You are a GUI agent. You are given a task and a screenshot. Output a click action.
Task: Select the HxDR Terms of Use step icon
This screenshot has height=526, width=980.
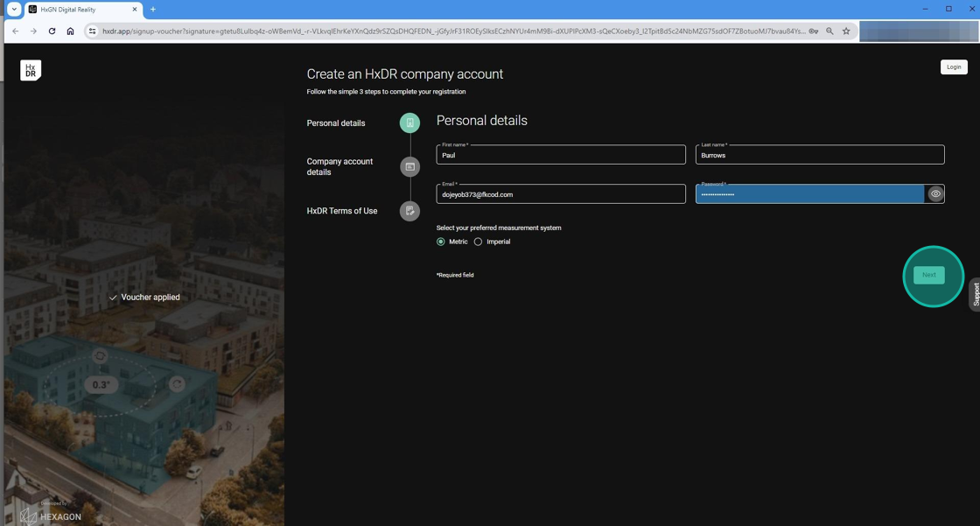pos(410,211)
